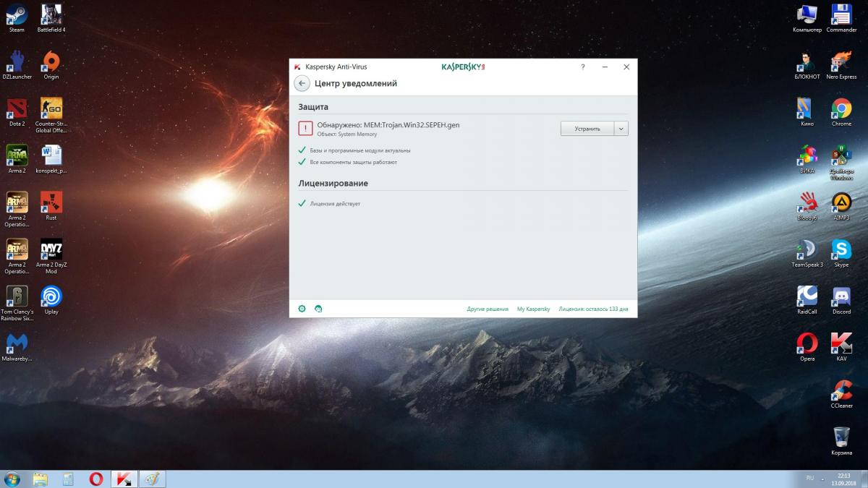Select Rust desktop icon

point(51,206)
